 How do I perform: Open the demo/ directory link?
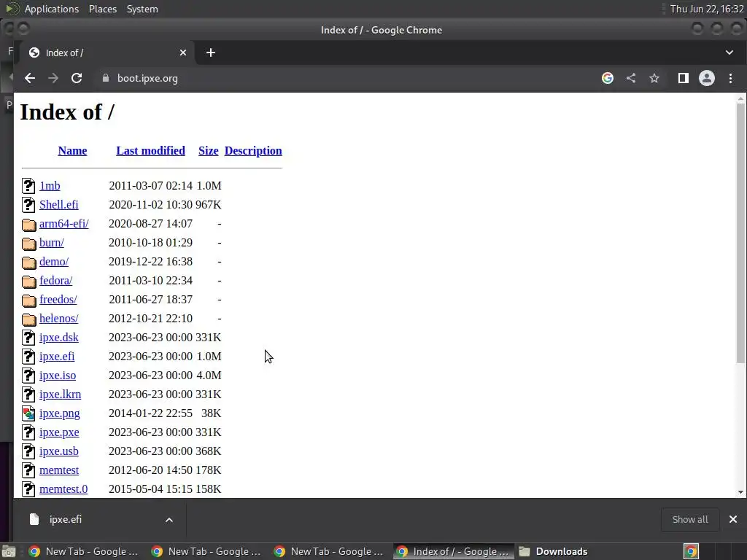tap(54, 262)
